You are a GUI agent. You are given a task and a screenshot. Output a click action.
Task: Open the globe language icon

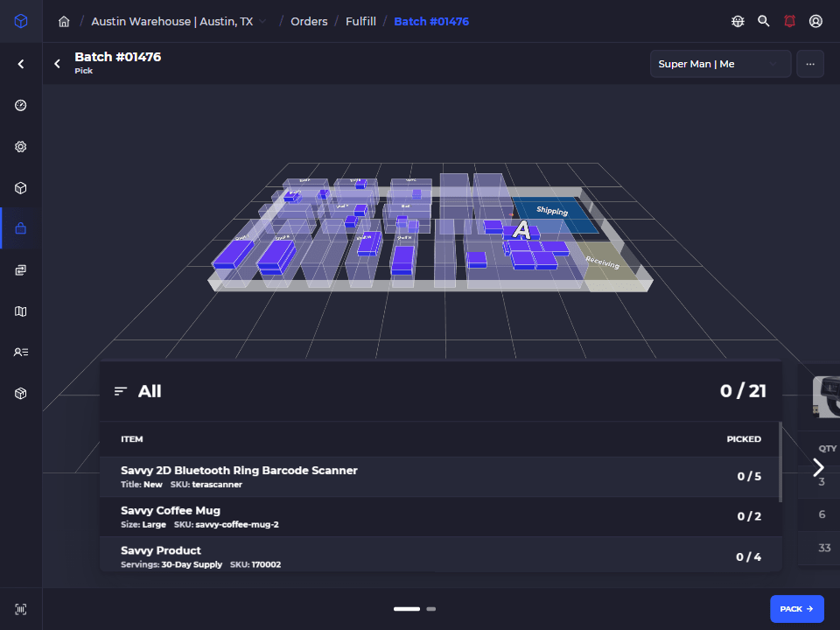[x=738, y=21]
